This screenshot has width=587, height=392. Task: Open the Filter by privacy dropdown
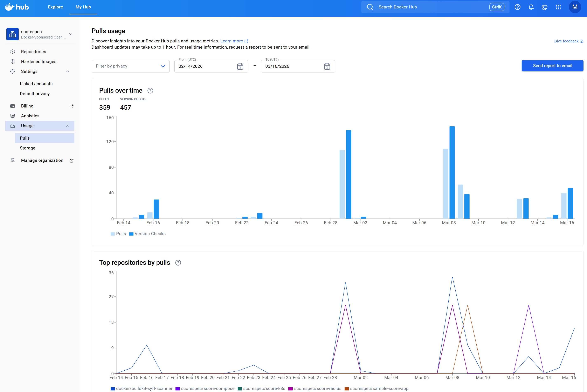[x=130, y=66]
